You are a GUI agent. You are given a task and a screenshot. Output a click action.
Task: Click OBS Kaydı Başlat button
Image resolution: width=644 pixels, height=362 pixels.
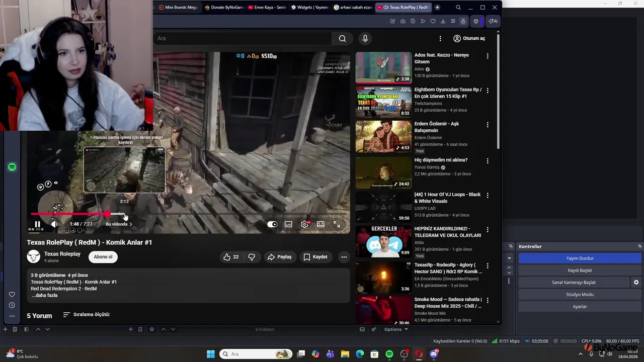point(580,270)
